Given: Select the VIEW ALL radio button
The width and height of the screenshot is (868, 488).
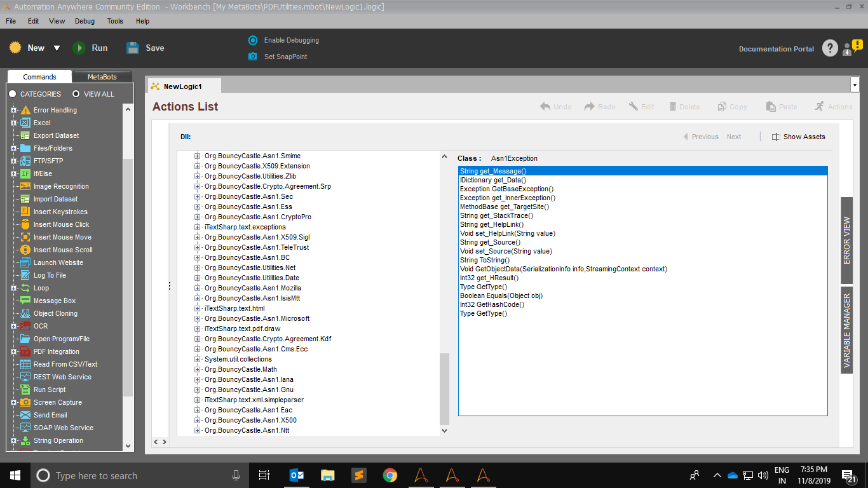Looking at the screenshot, I should [76, 94].
